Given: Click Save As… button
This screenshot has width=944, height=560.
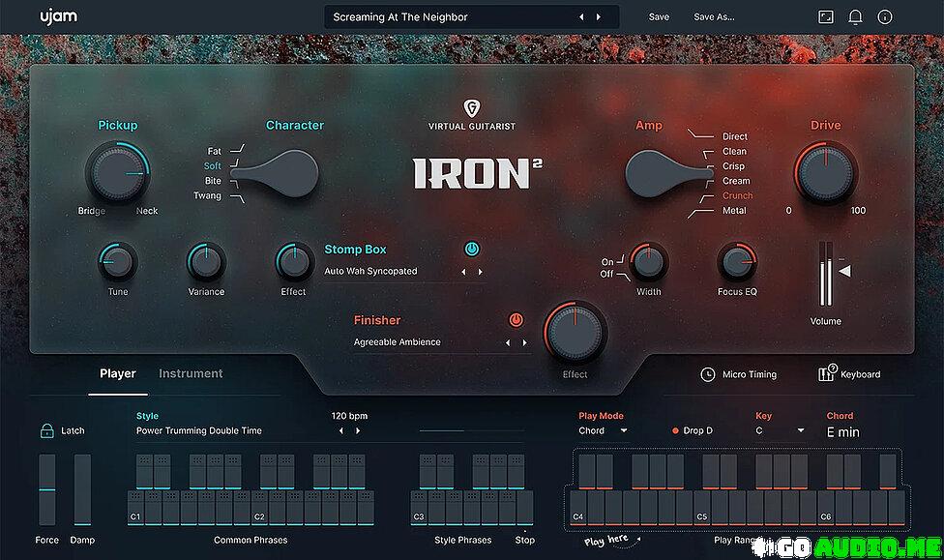Looking at the screenshot, I should tap(714, 17).
